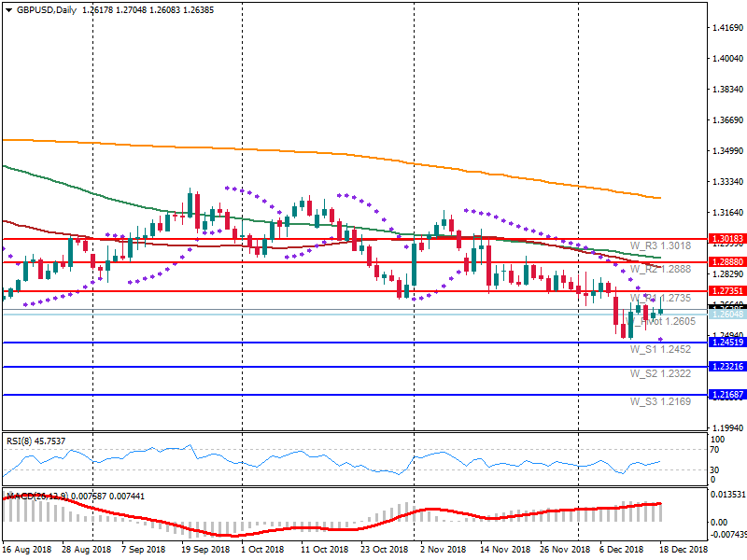Screen dimensions: 747x560
Task: Click the light blue 1.26048 pivot tag
Action: pyautogui.click(x=726, y=315)
